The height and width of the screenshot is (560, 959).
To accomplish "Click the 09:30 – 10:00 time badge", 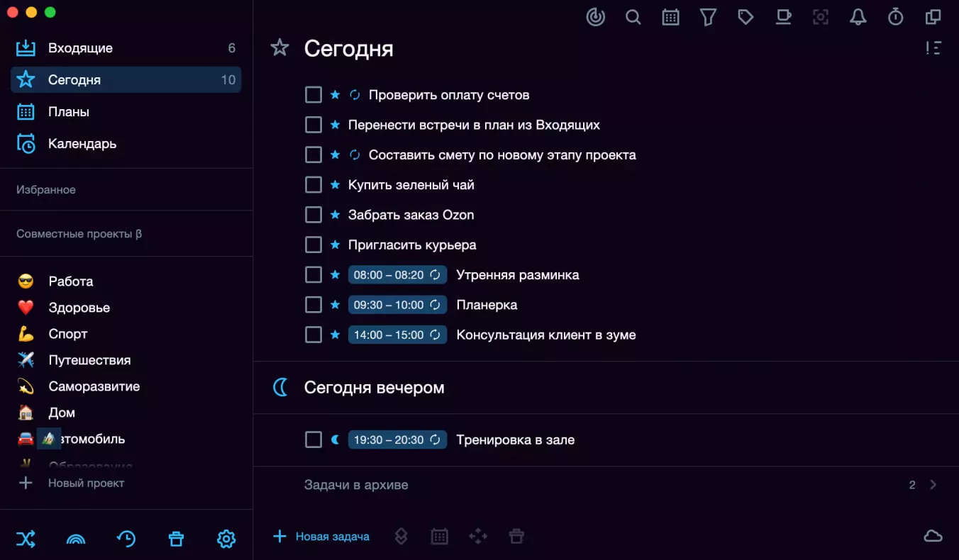I will (398, 305).
